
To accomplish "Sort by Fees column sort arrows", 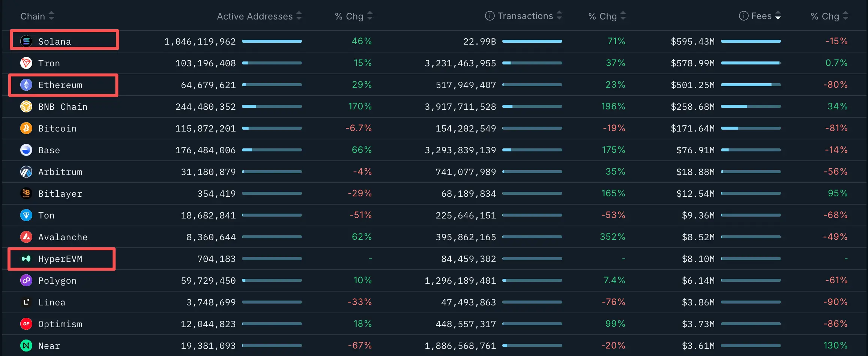I will click(x=778, y=16).
